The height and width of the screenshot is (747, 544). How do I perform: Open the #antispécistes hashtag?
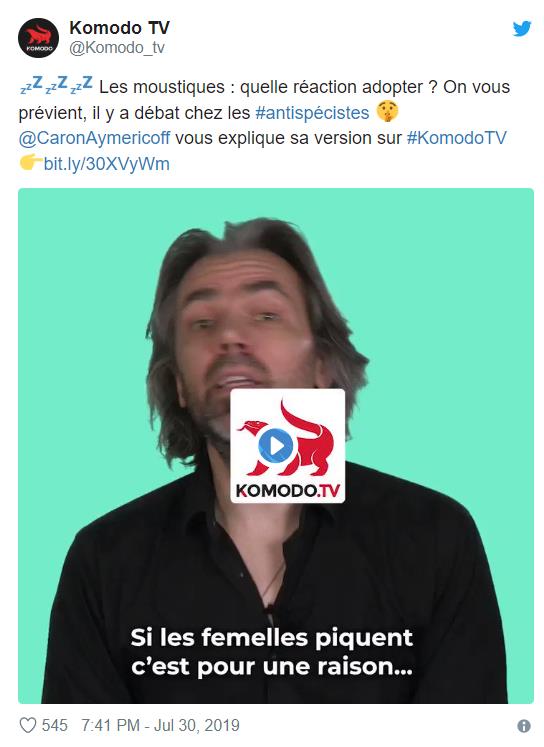click(x=312, y=113)
